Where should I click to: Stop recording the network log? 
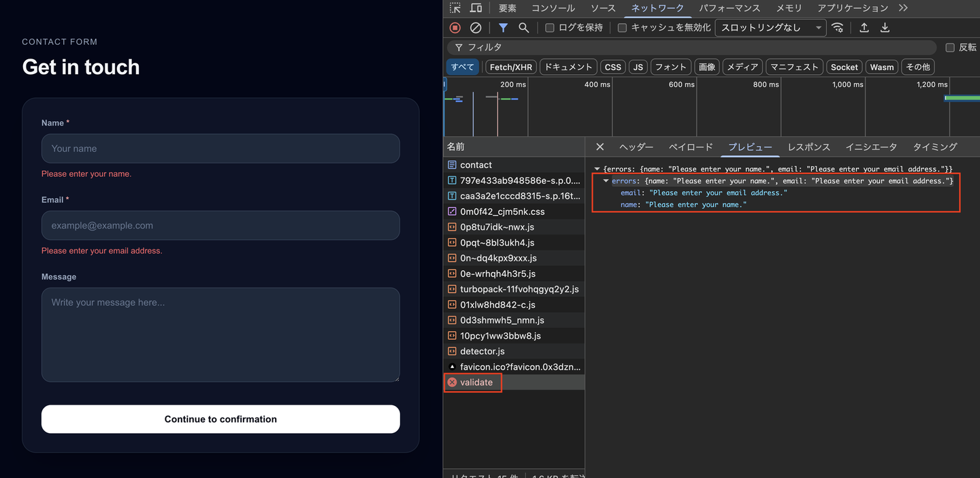point(455,28)
